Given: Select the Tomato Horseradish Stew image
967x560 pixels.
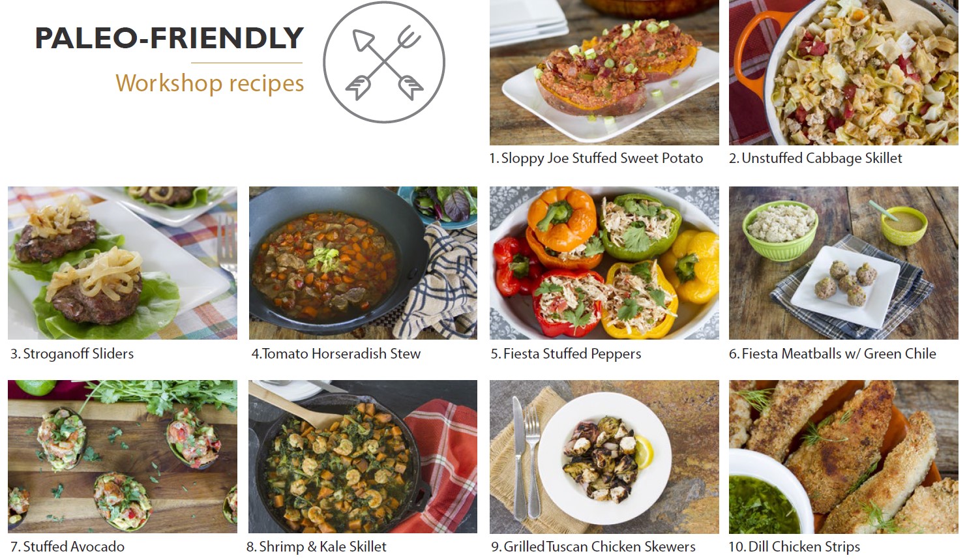Looking at the screenshot, I should pyautogui.click(x=363, y=263).
